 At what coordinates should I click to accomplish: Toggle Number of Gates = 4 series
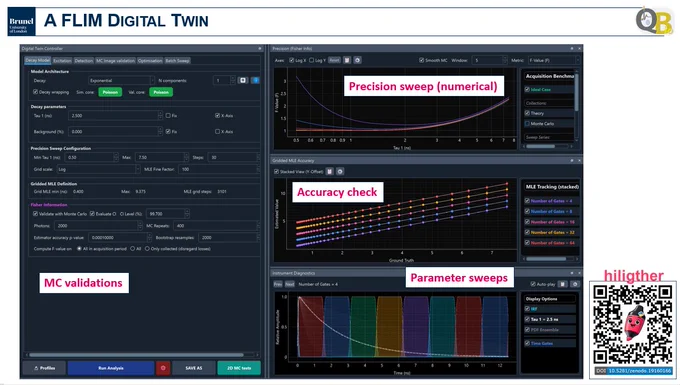pos(527,201)
